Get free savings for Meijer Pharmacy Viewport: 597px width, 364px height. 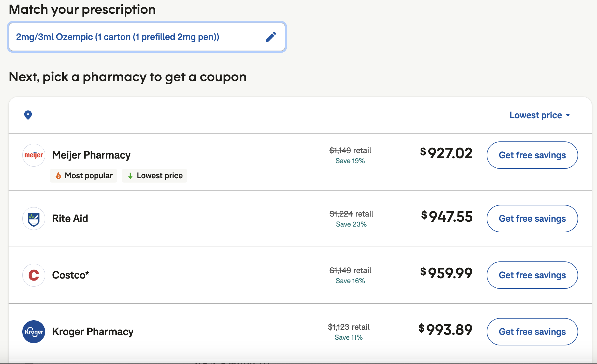[532, 155]
